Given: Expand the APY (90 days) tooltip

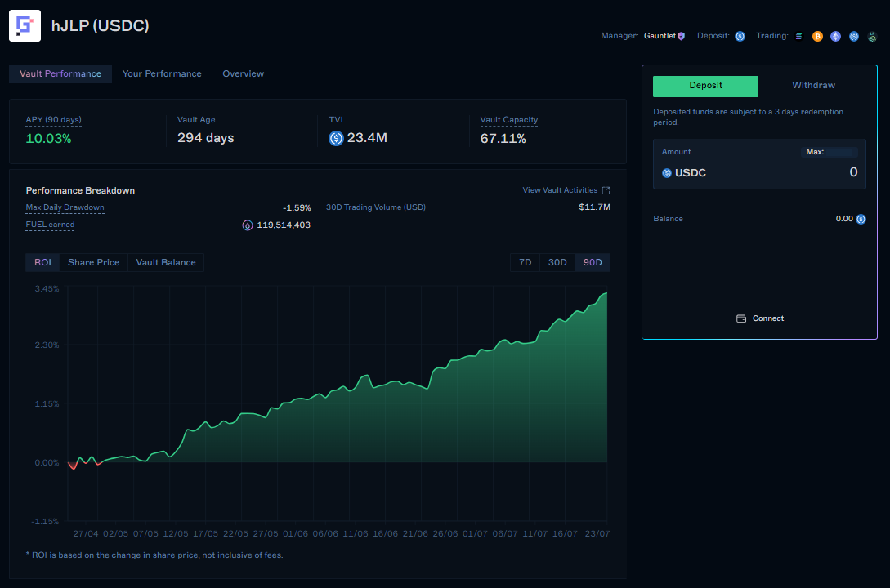Looking at the screenshot, I should [53, 119].
